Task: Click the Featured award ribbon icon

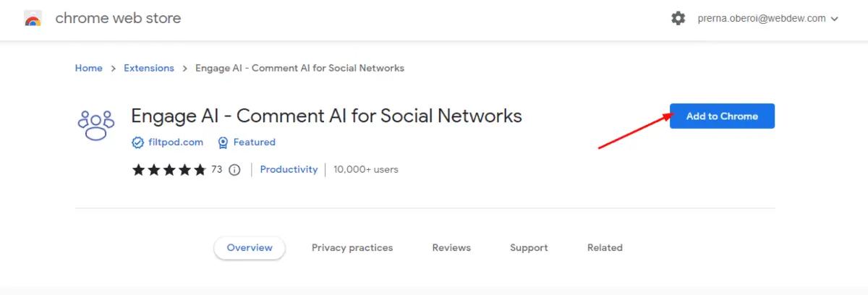Action: click(224, 142)
